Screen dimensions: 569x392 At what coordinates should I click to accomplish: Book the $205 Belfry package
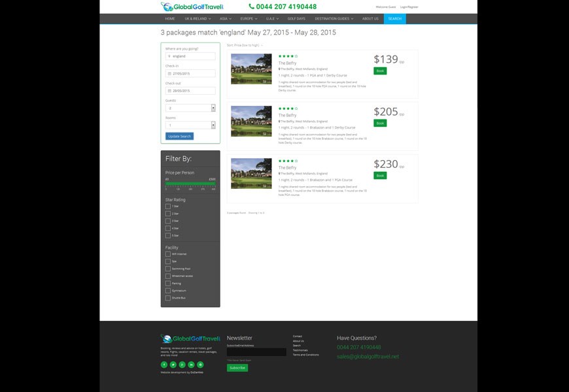[x=380, y=123]
